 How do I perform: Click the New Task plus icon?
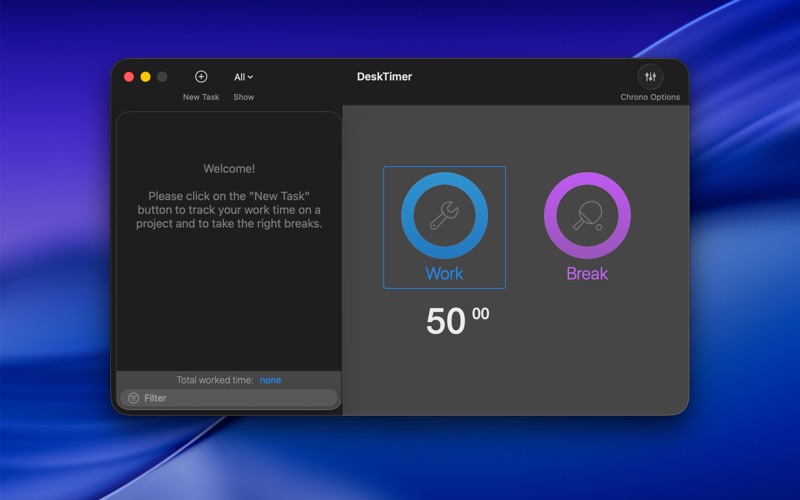coord(201,77)
